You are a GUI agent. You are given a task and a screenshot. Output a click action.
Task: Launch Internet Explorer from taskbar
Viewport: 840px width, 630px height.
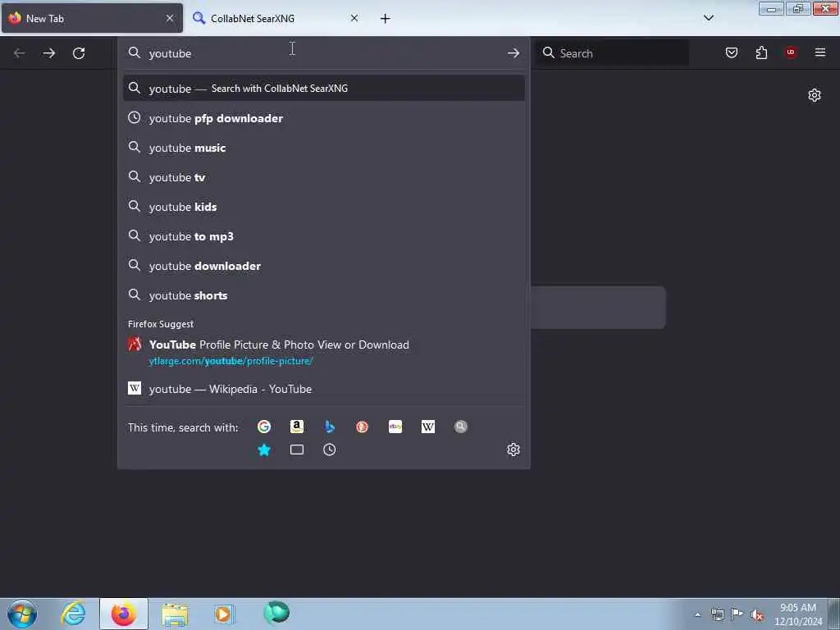click(x=73, y=614)
